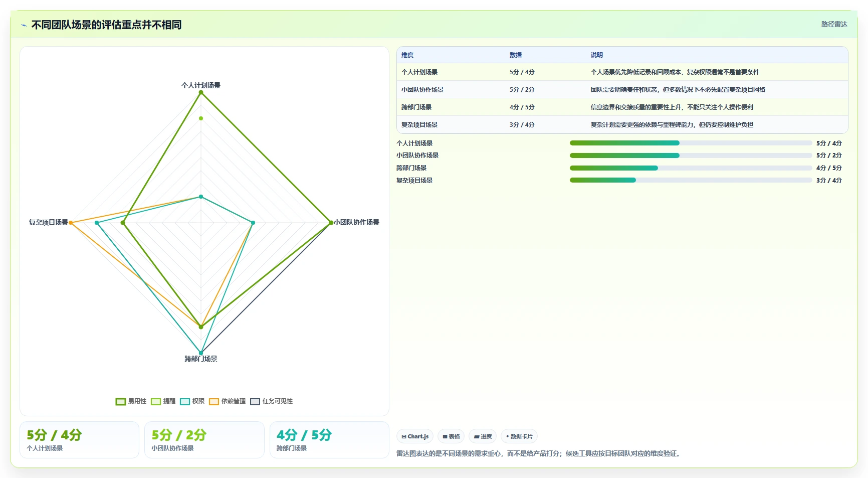Click the radar axis label 小团队协作场景
868x478 pixels.
point(357,222)
